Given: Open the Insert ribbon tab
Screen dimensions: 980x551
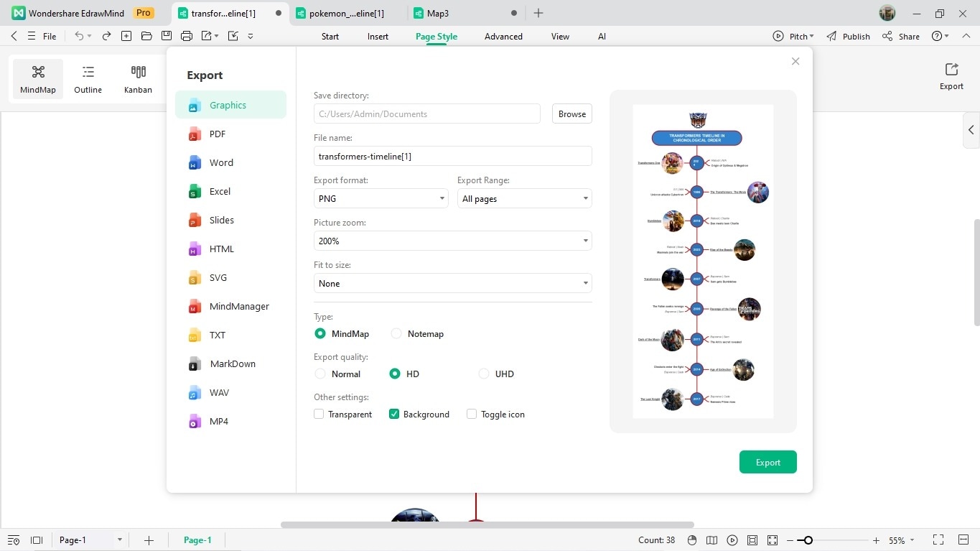Looking at the screenshot, I should (378, 36).
